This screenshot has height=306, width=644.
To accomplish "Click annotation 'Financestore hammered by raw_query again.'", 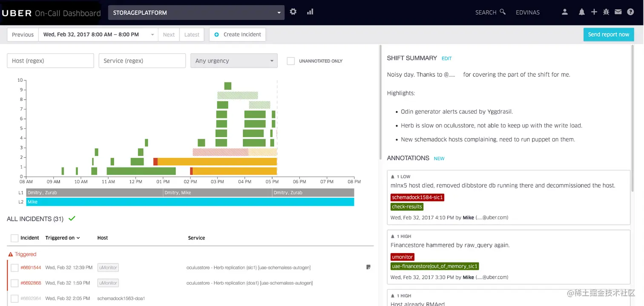I will 450,245.
